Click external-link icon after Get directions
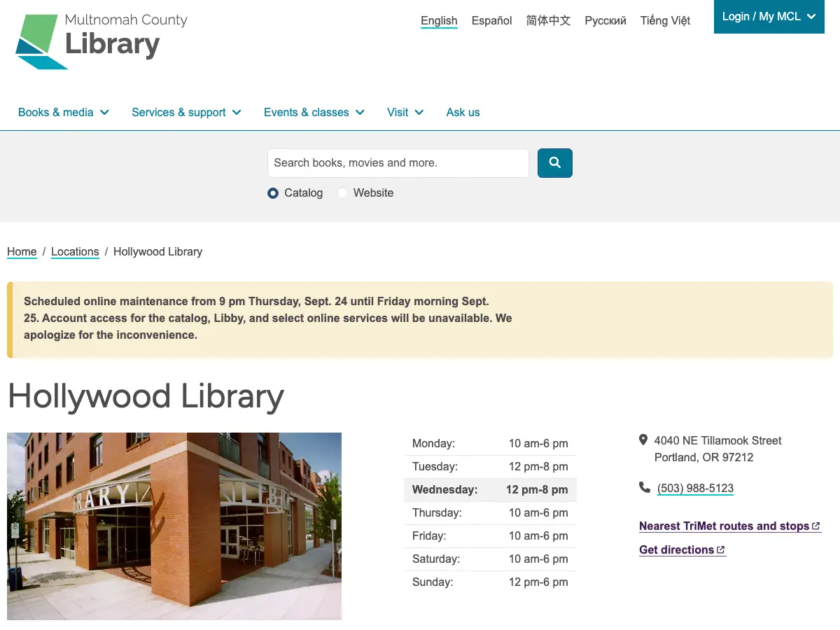The height and width of the screenshot is (630, 840). click(x=721, y=550)
